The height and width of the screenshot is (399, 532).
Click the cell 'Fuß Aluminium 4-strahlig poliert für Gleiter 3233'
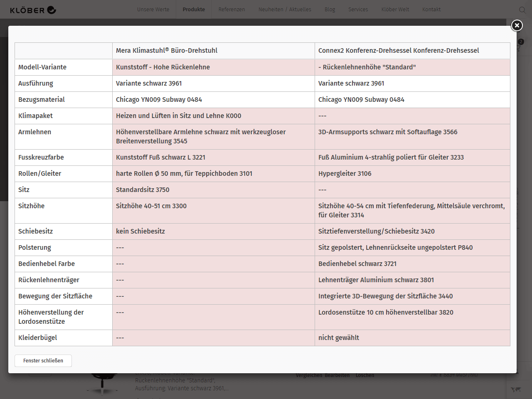tap(412, 158)
